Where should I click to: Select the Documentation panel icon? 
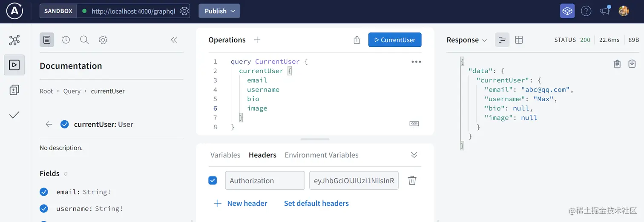click(47, 40)
